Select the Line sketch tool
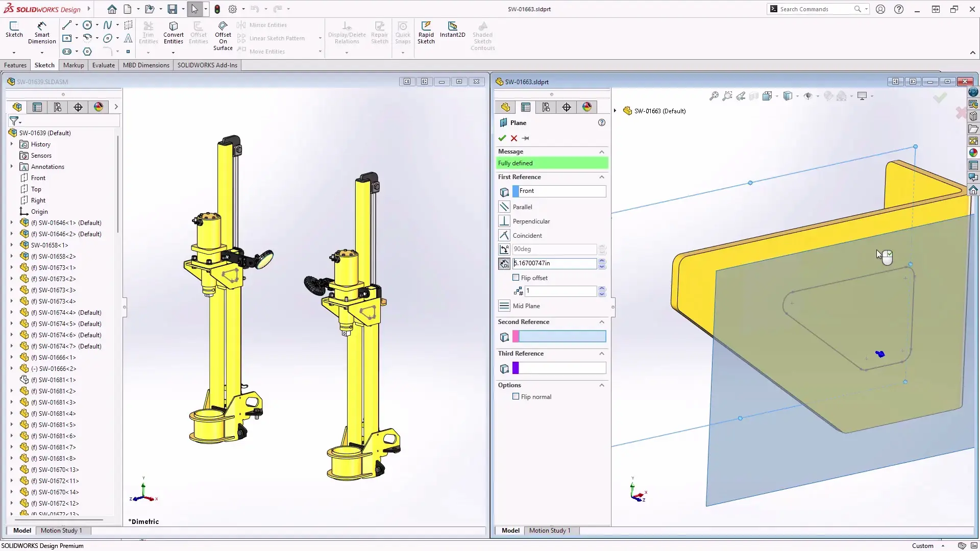This screenshot has height=551, width=980. (67, 24)
